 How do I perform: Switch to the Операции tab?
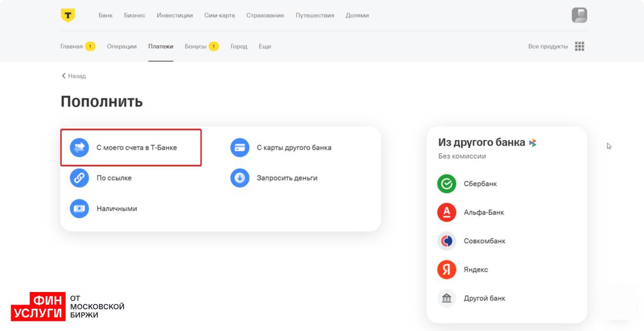[x=122, y=46]
